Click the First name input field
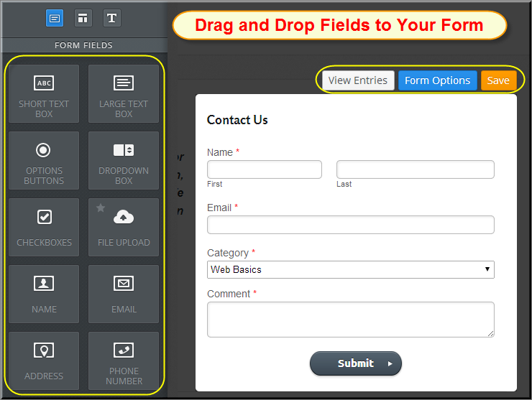The width and height of the screenshot is (532, 400). (x=264, y=169)
